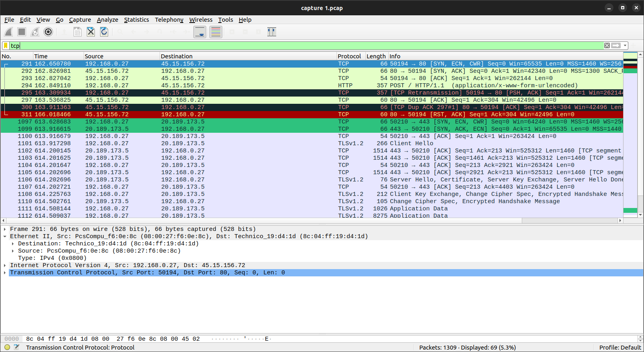Viewport: 644px width, 352px height.
Task: Click the packet list vertical scrollbar down arrow
Action: click(x=640, y=215)
